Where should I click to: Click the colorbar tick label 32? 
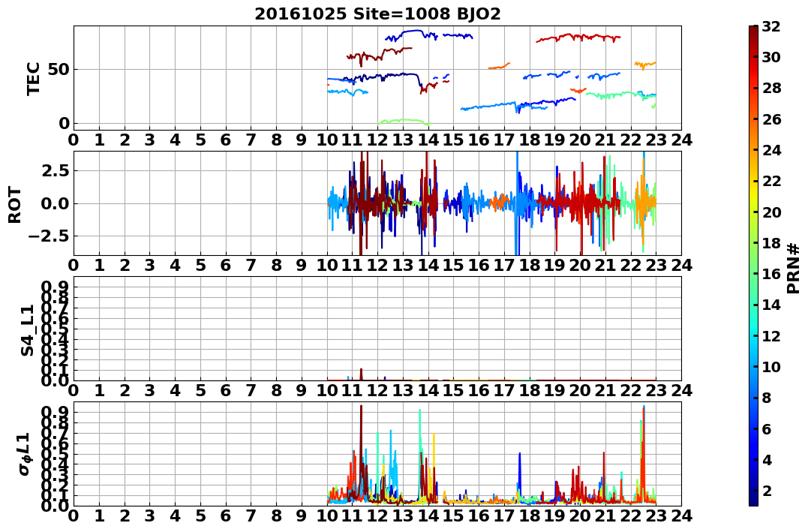click(771, 26)
